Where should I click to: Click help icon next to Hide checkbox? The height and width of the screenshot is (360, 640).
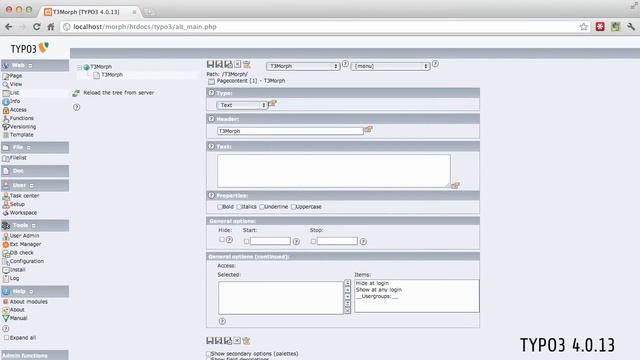coord(229,240)
